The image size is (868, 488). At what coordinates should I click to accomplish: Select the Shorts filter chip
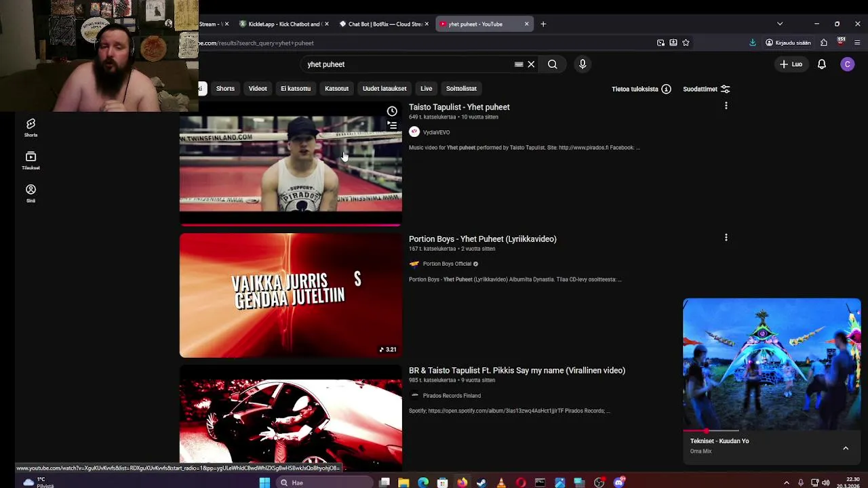click(x=225, y=88)
